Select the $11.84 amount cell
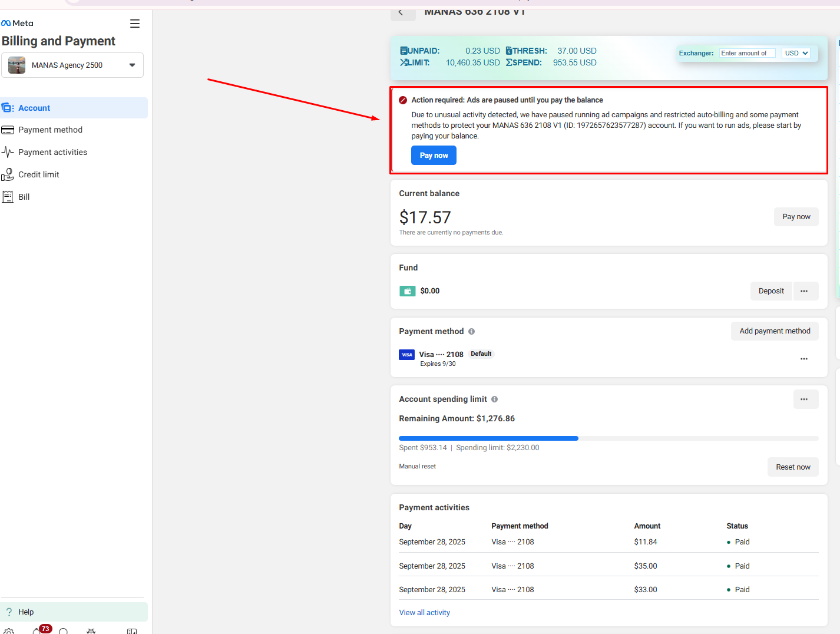Viewport: 840px width, 634px height. [x=646, y=542]
